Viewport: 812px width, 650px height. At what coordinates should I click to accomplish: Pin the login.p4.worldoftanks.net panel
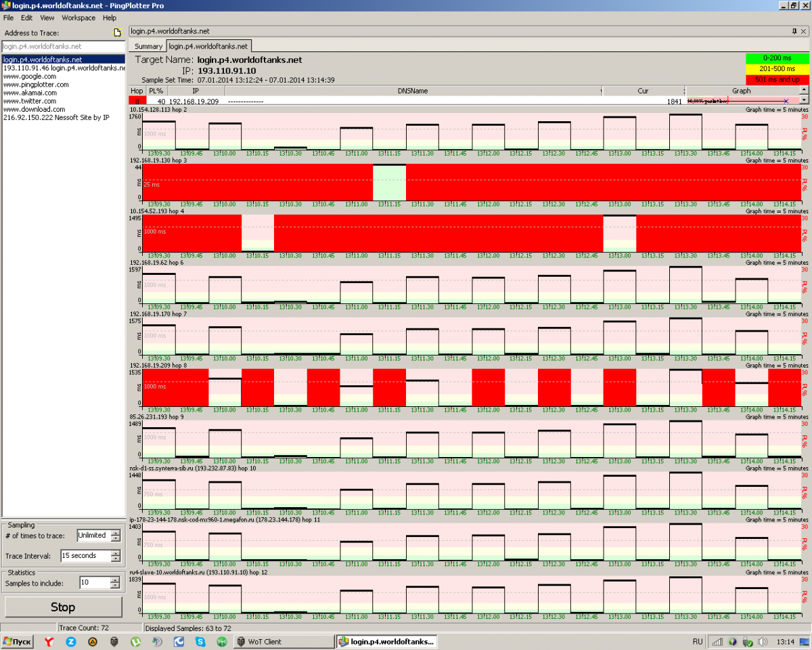(794, 31)
